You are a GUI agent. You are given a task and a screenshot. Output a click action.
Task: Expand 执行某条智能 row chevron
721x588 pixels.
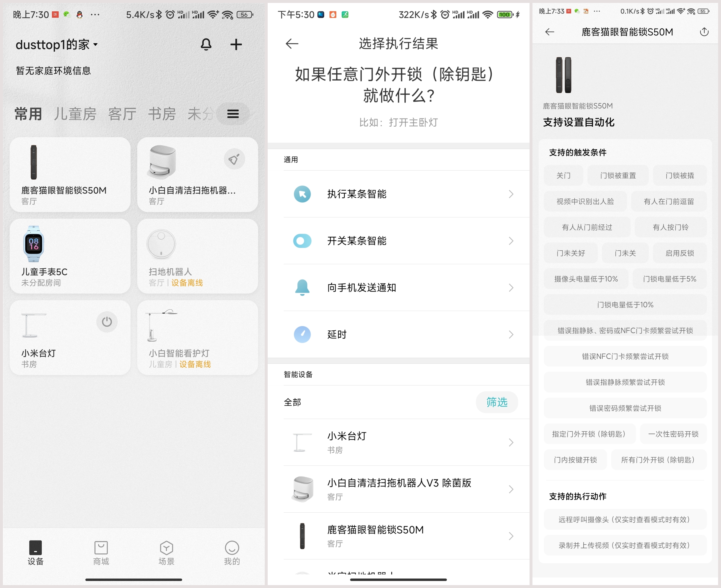[x=511, y=194]
